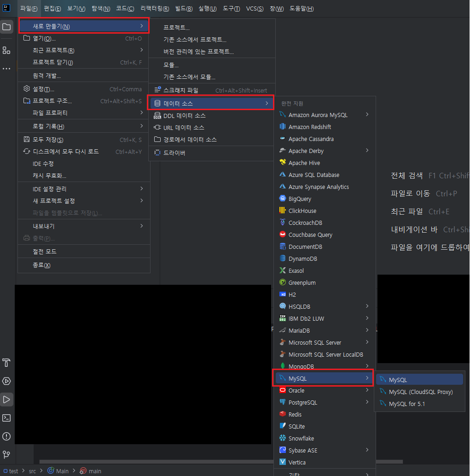Pick the Apache Hive bee icon
Screen dimensions: 470x476
pyautogui.click(x=283, y=162)
